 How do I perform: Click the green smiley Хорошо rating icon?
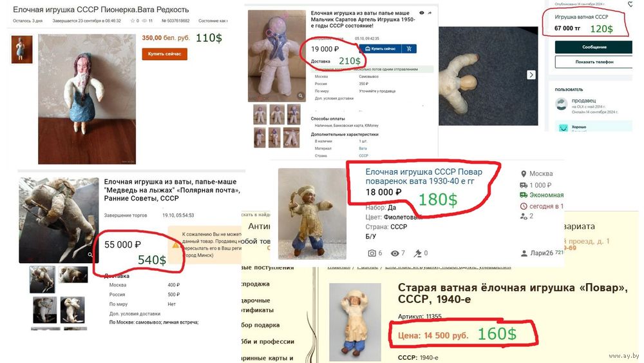tap(563, 128)
